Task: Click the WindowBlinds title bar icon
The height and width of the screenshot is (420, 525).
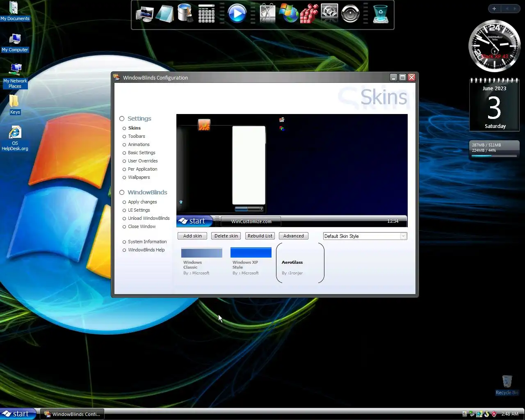Action: (116, 77)
